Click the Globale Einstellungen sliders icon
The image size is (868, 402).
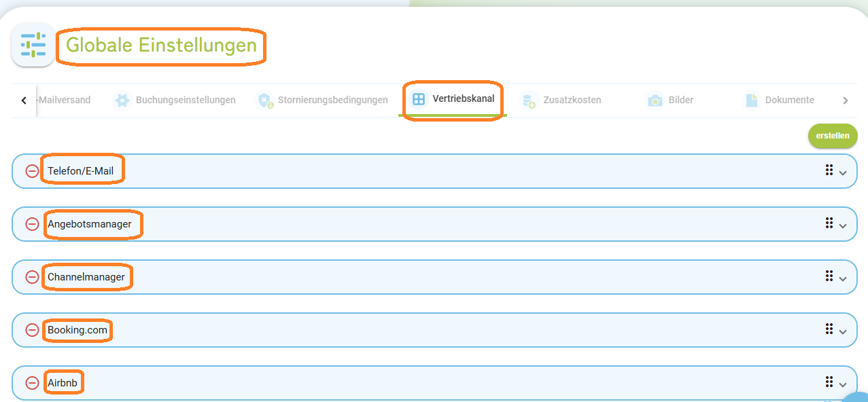click(33, 45)
